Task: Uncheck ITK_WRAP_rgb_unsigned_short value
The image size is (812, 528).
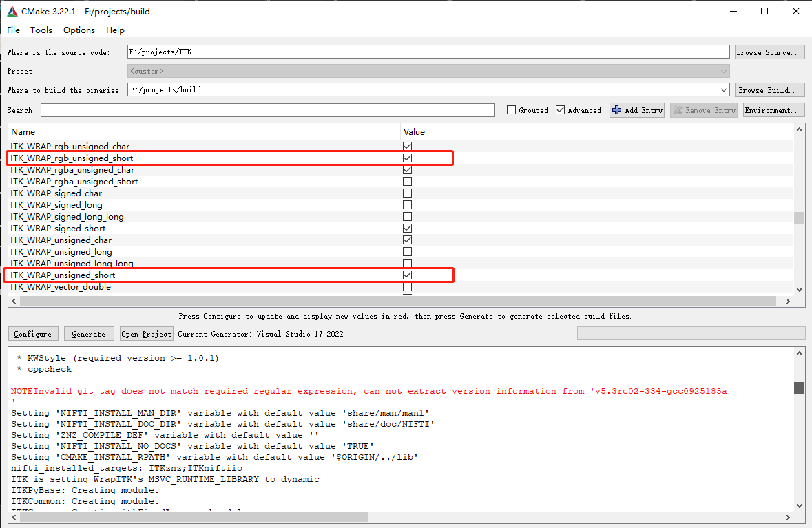Action: click(x=407, y=158)
